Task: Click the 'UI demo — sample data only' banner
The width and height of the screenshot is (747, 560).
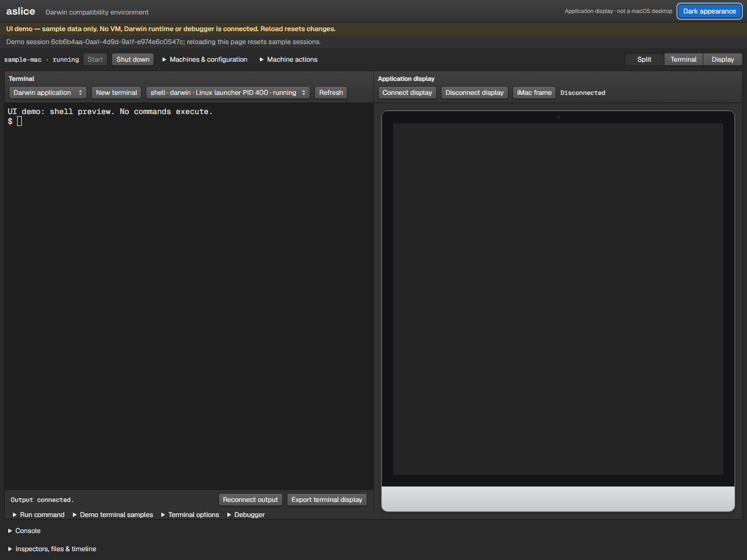Action: (171, 29)
